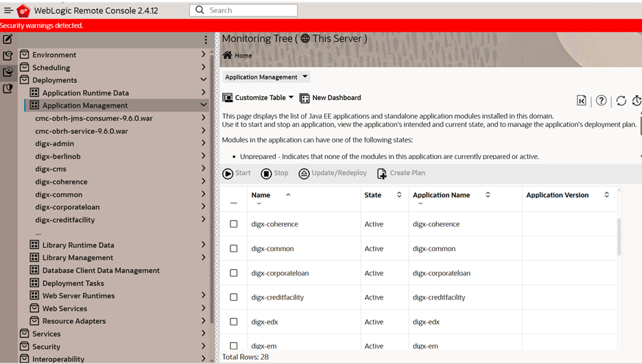This screenshot has height=364, width=642.
Task: Click the Create Plan document icon
Action: click(x=381, y=174)
